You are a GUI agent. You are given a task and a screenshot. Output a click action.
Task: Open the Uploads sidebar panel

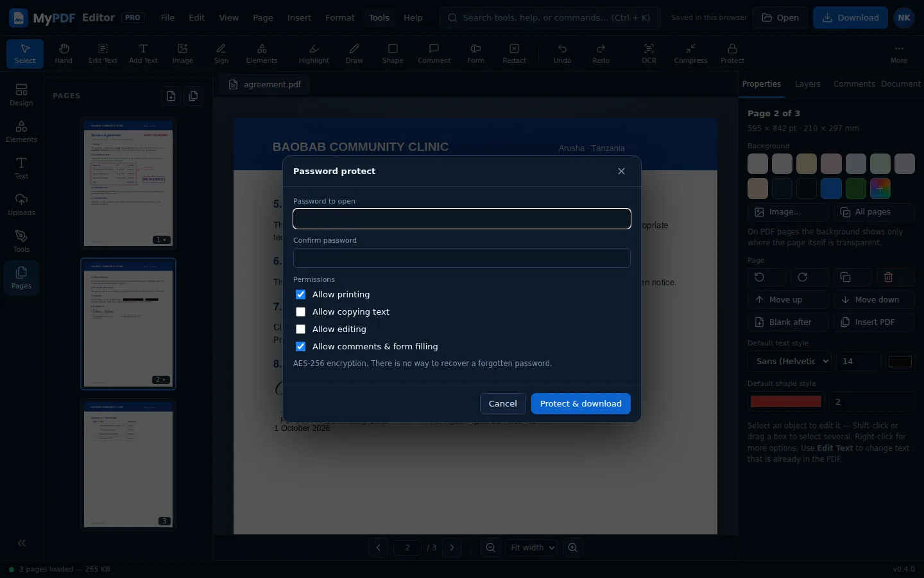click(21, 205)
